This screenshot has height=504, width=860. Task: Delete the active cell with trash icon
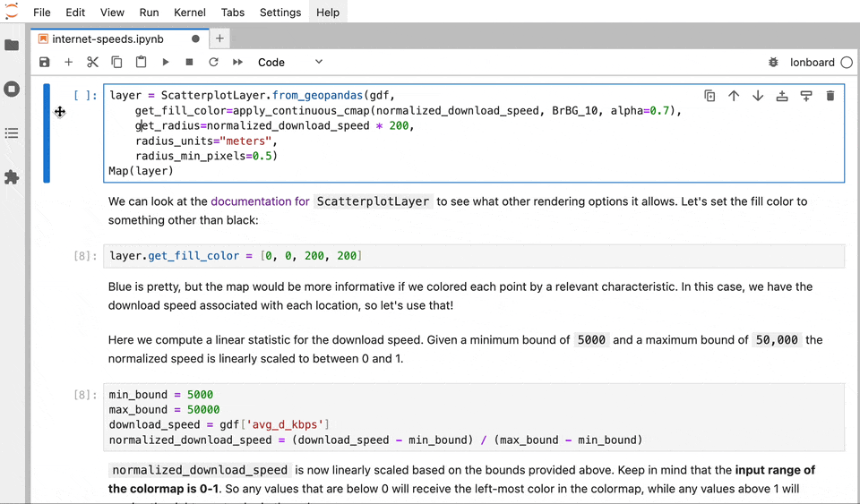tap(830, 96)
